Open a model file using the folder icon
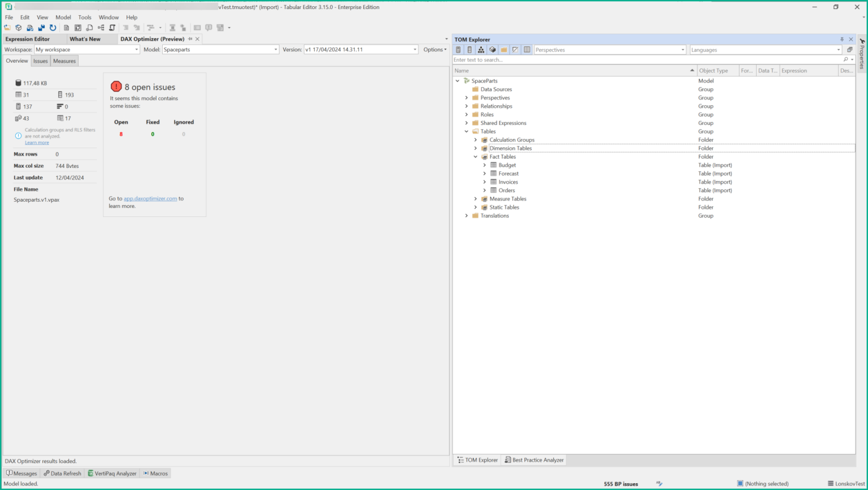Image resolution: width=868 pixels, height=490 pixels. point(7,27)
